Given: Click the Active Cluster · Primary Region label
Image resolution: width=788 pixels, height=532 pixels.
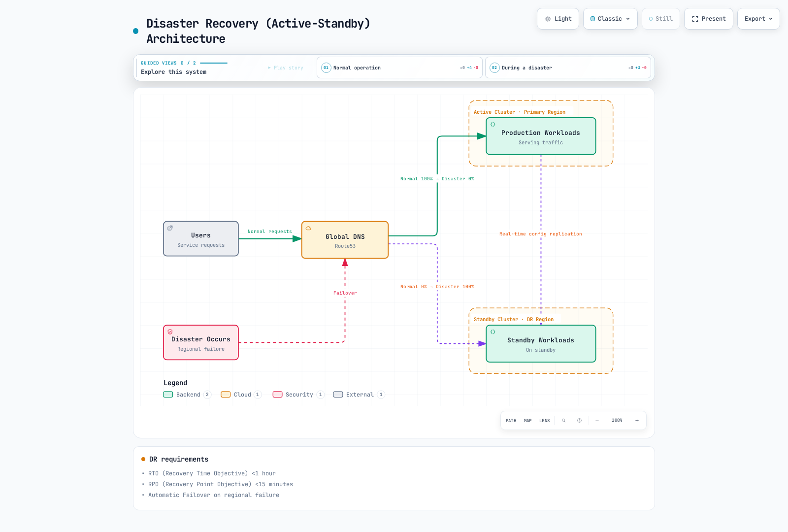Looking at the screenshot, I should pyautogui.click(x=520, y=112).
